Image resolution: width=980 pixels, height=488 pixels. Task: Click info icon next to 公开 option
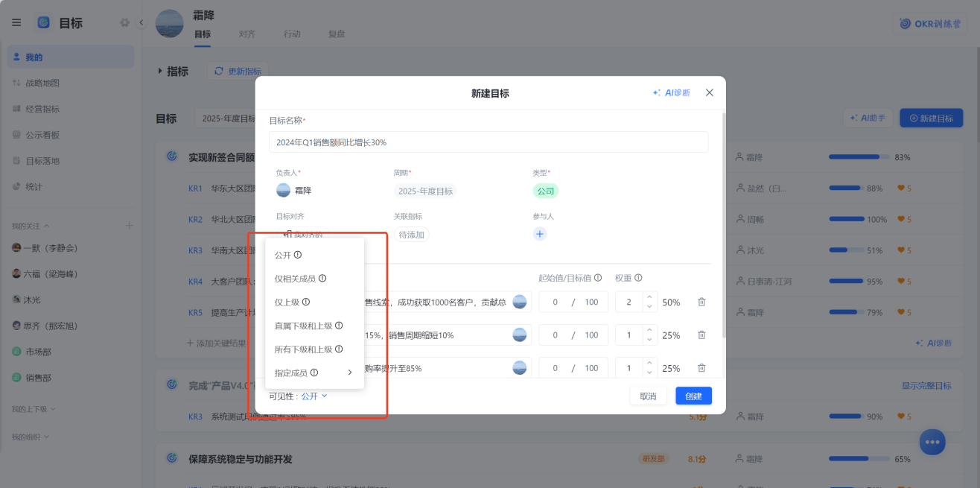(298, 255)
